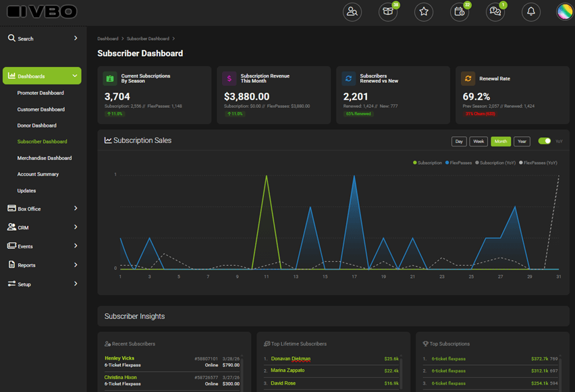Click the Renewal Rate refresh icon

[x=468, y=78]
